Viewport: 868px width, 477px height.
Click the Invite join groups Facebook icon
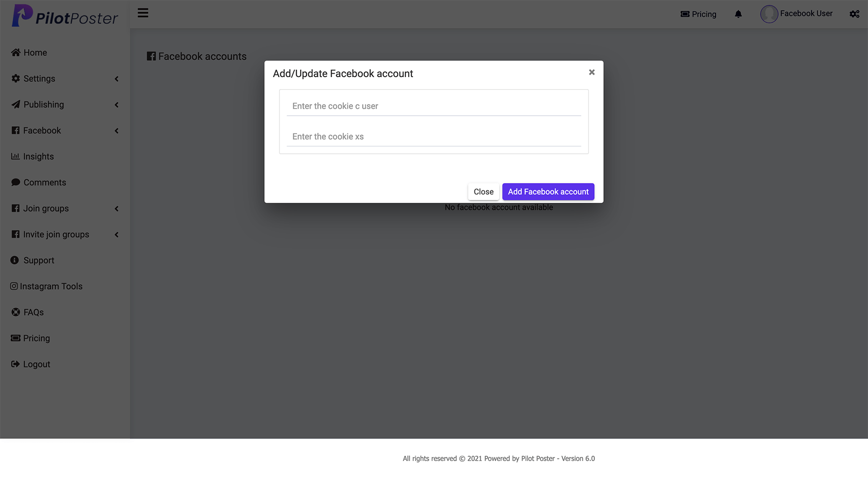pos(15,234)
